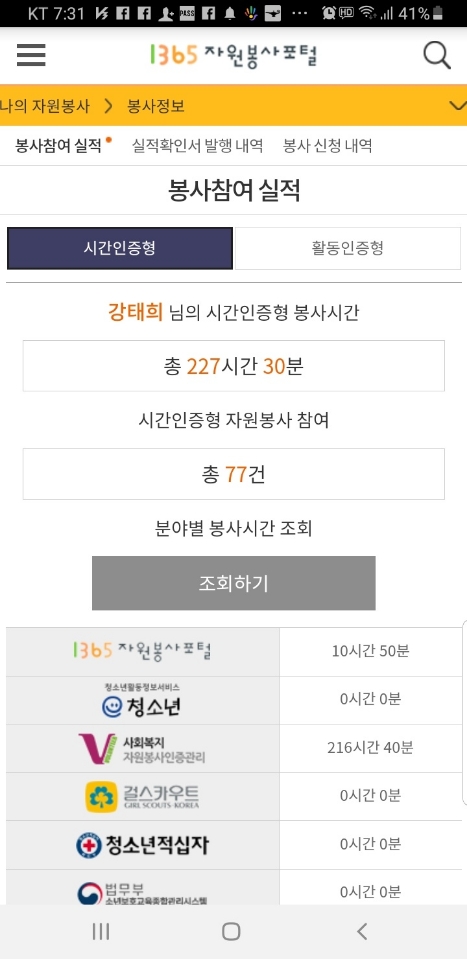This screenshot has height=959, width=467.
Task: Tap the Android back navigation button
Action: (362, 931)
